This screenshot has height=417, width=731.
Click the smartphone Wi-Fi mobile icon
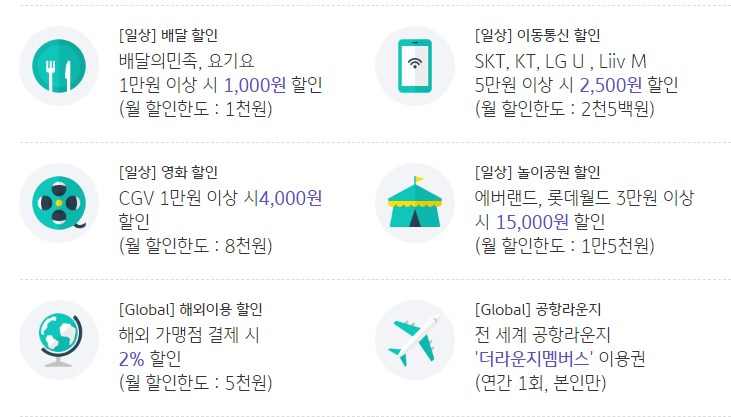[x=415, y=66]
